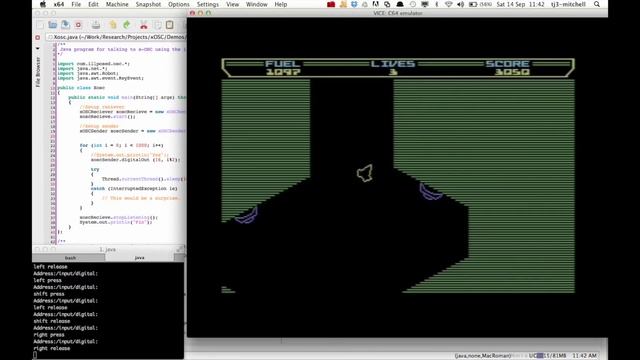The width and height of the screenshot is (640, 360).
Task: Click the date and time in menu bar
Action: coord(520,4)
